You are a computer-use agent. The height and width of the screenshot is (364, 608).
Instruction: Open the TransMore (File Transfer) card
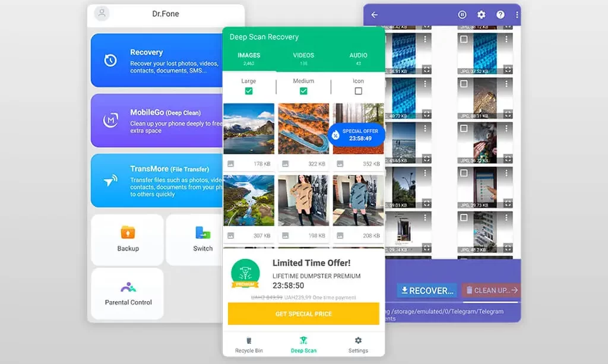click(157, 181)
